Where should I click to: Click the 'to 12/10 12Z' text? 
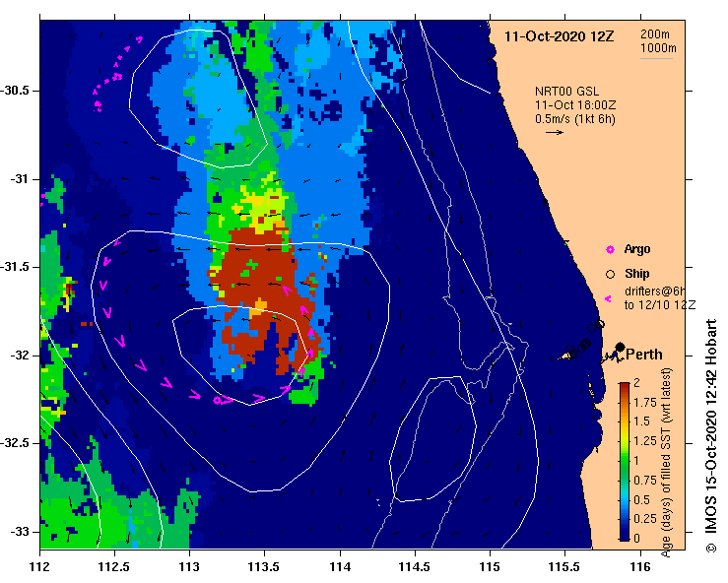click(x=660, y=305)
